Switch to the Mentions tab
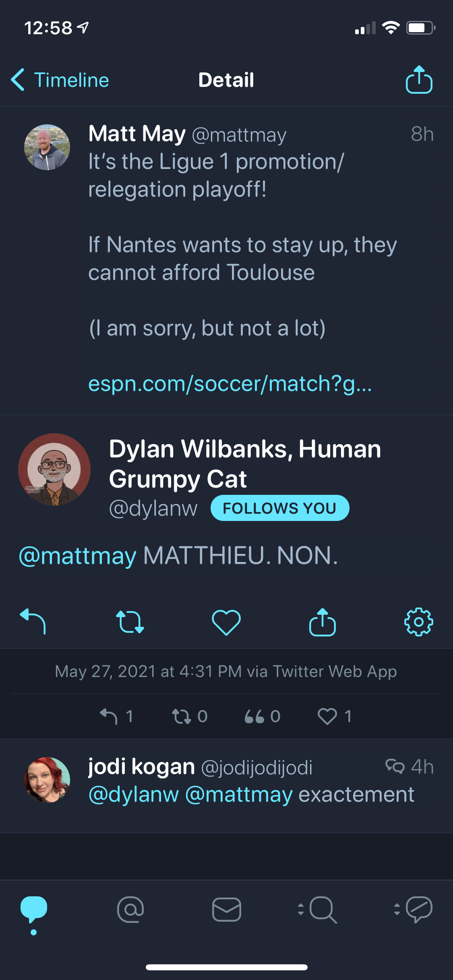 coord(130,909)
